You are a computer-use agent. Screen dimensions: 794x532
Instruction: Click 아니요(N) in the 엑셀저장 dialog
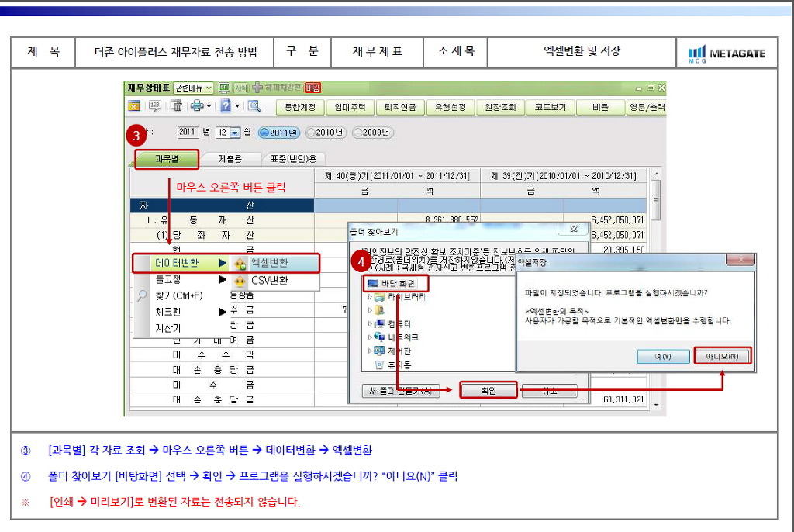[x=722, y=356]
